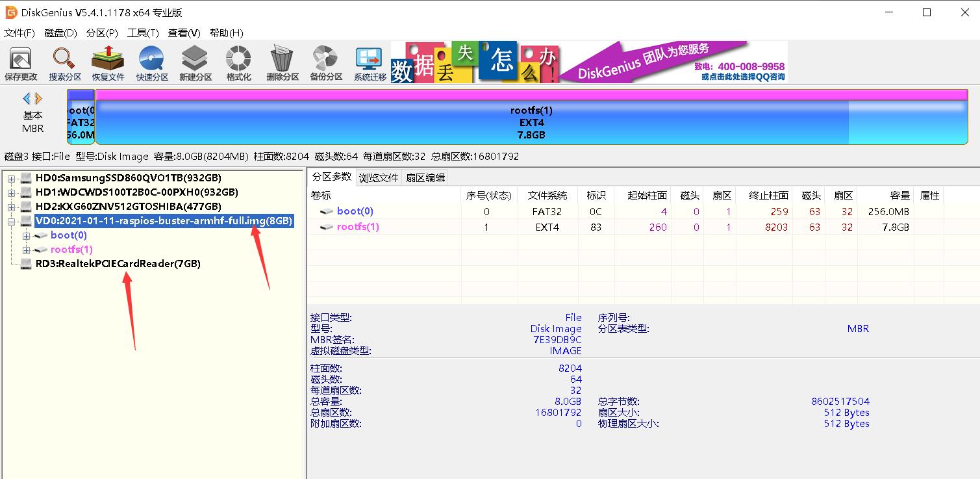The width and height of the screenshot is (980, 479).
Task: Select the 删除分区 delete partition icon
Action: click(x=283, y=64)
